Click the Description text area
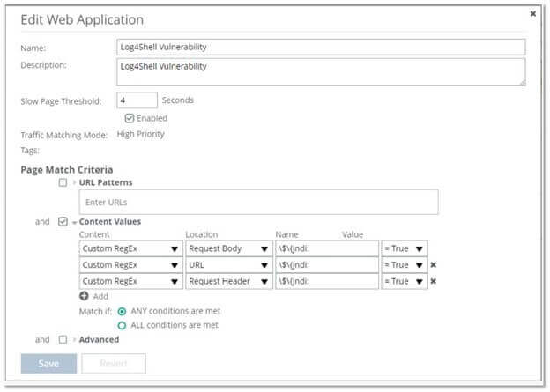550x392 pixels. (321, 72)
